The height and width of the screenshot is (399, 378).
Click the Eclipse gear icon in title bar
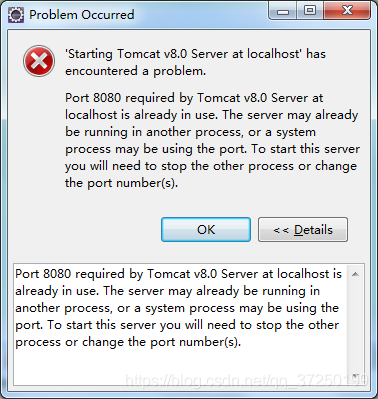[16, 15]
